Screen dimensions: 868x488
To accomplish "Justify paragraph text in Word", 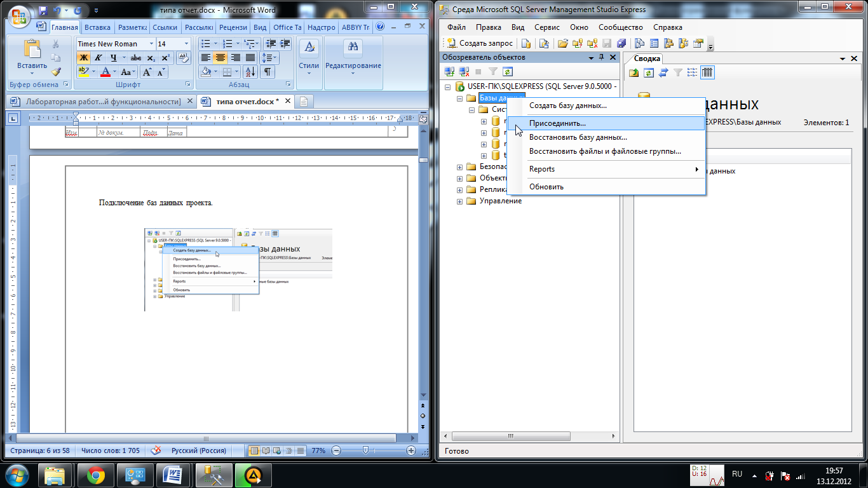I will pos(250,58).
